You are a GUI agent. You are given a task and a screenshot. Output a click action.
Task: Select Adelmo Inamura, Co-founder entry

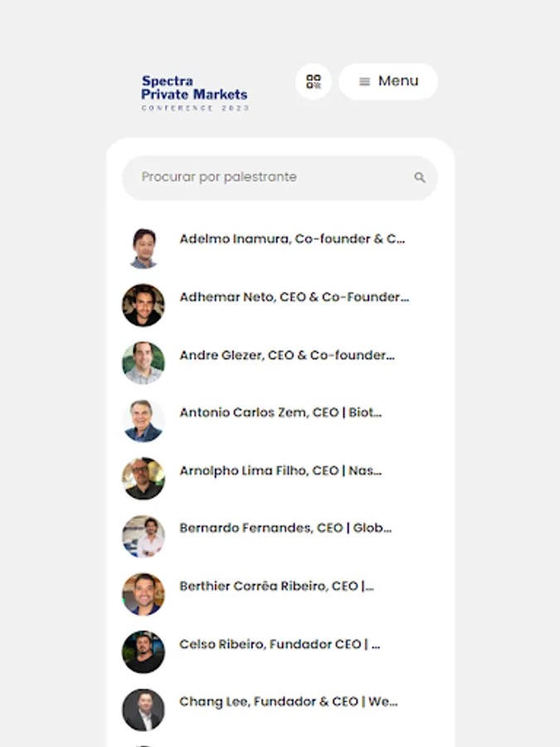[x=292, y=239]
